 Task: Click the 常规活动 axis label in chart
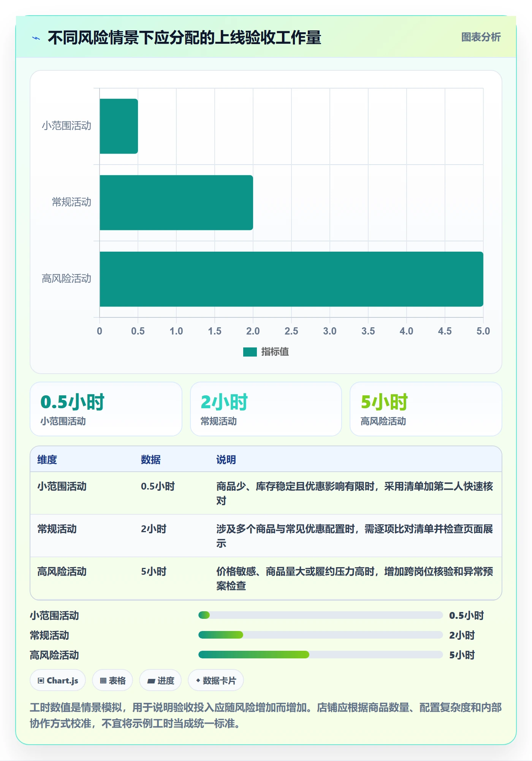point(71,202)
